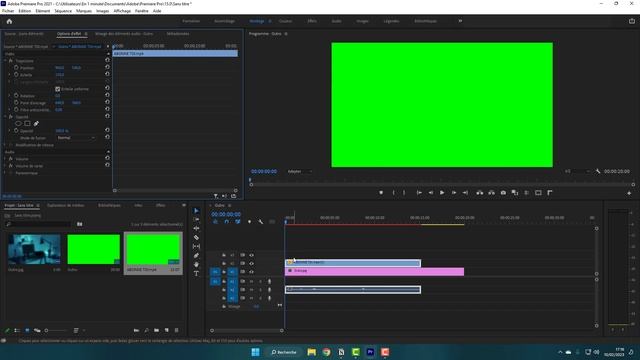Select the Selection arrow tool
640x360 pixels.
click(x=196, y=211)
